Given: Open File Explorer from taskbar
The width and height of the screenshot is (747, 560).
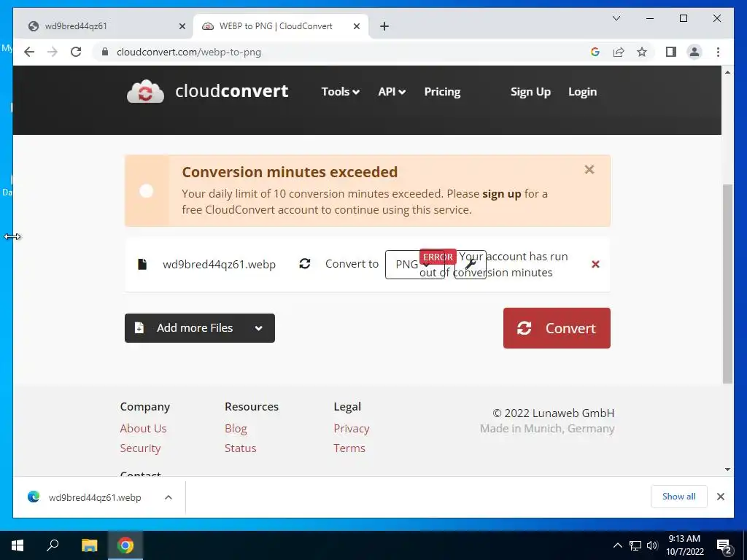Looking at the screenshot, I should (x=89, y=545).
